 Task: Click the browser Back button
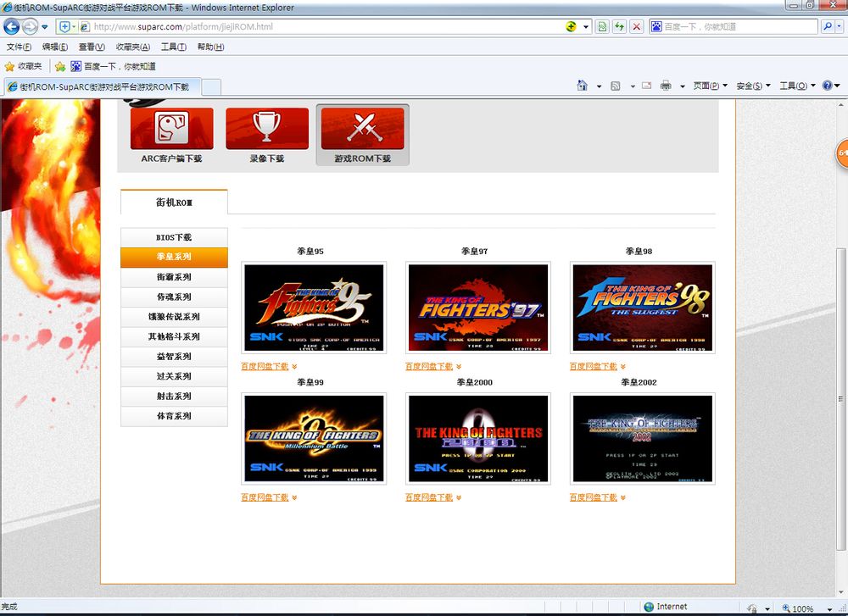coord(12,26)
